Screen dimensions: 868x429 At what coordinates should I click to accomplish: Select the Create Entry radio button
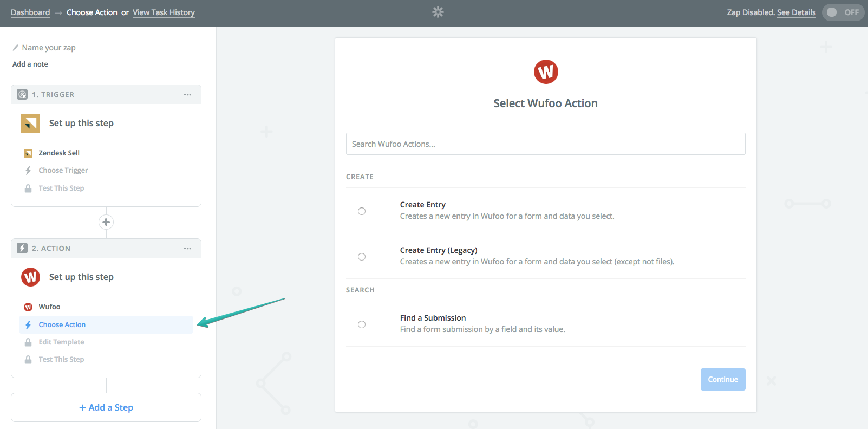[x=362, y=211]
